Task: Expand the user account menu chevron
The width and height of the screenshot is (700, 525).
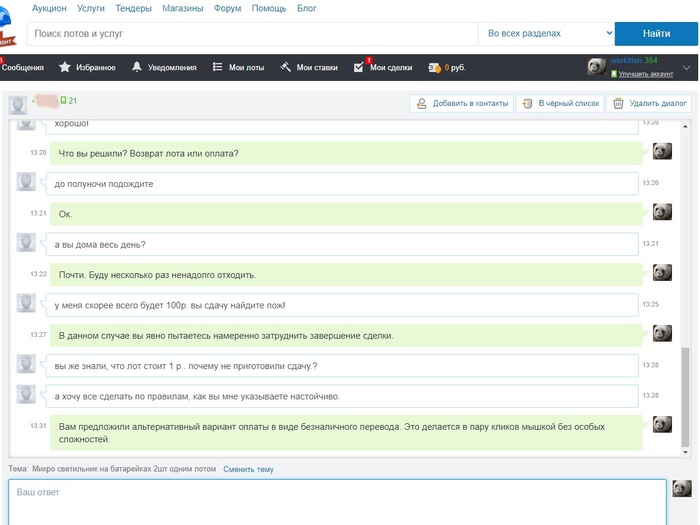Action: (686, 68)
